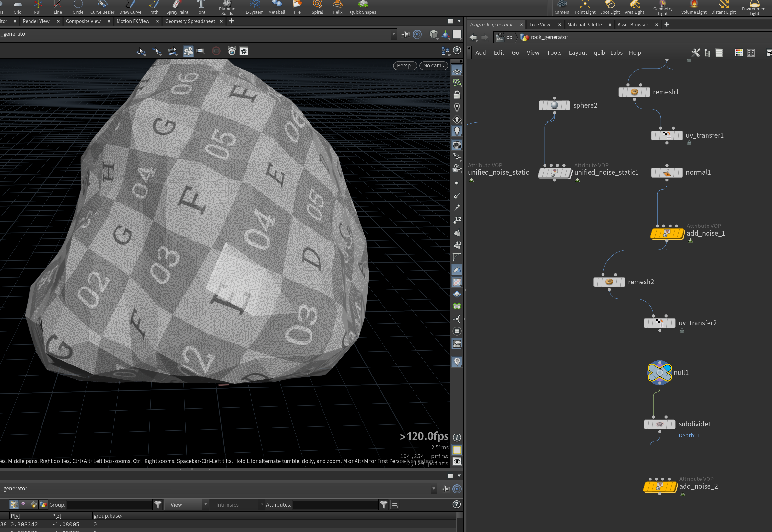Image resolution: width=772 pixels, height=532 pixels.
Task: Click the network editor wrench tools icon
Action: click(695, 53)
